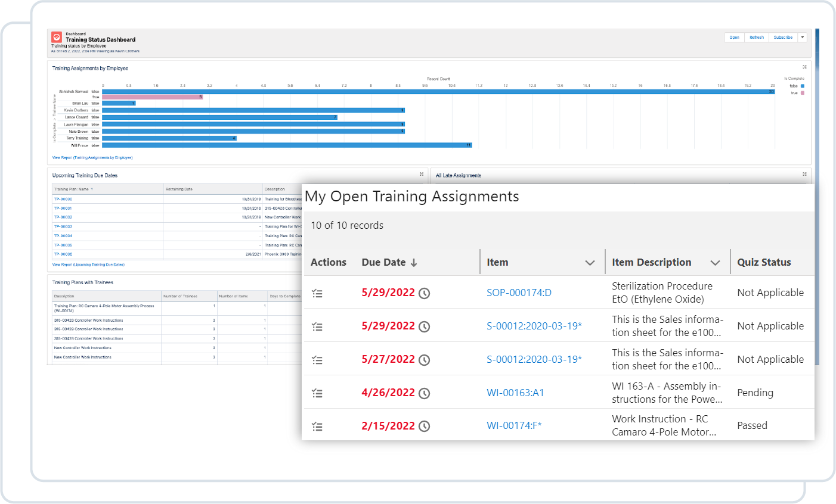Open actions icon for WI-00163:A1 row

click(317, 393)
